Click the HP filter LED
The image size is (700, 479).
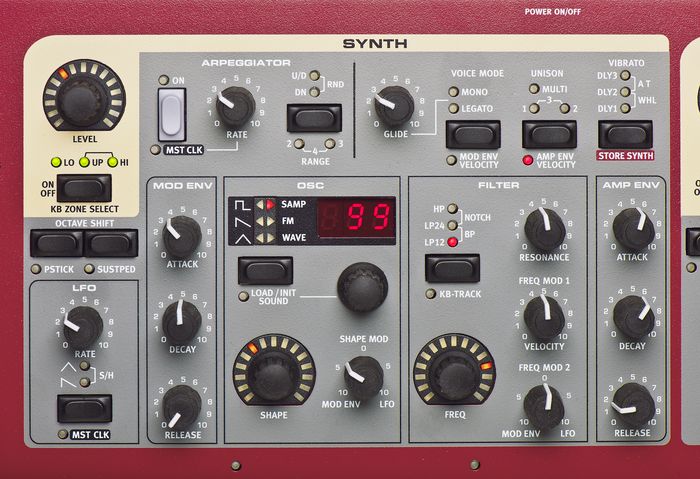tap(452, 208)
